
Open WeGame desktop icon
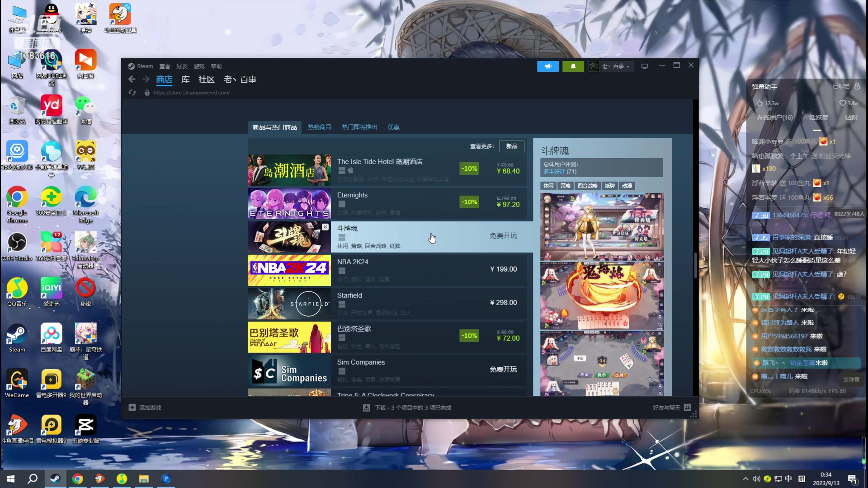point(17,384)
